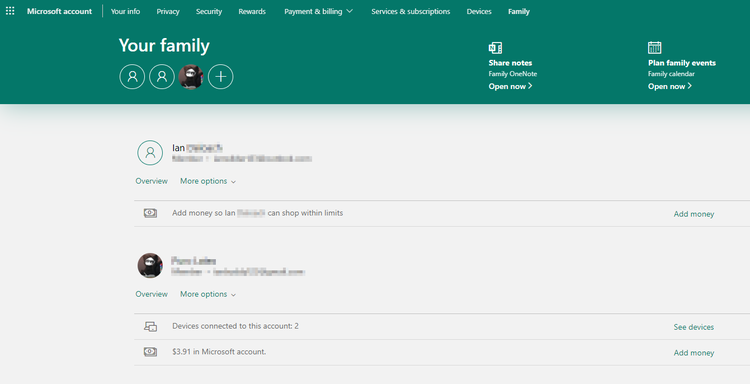
Task: Click the money icon in Ian's row
Action: 150,213
